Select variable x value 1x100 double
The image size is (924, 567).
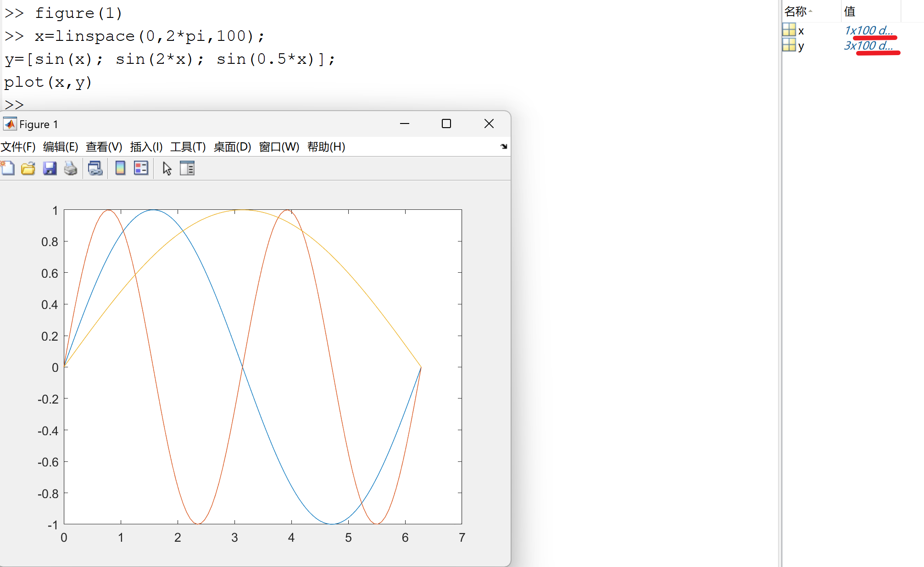coord(868,30)
